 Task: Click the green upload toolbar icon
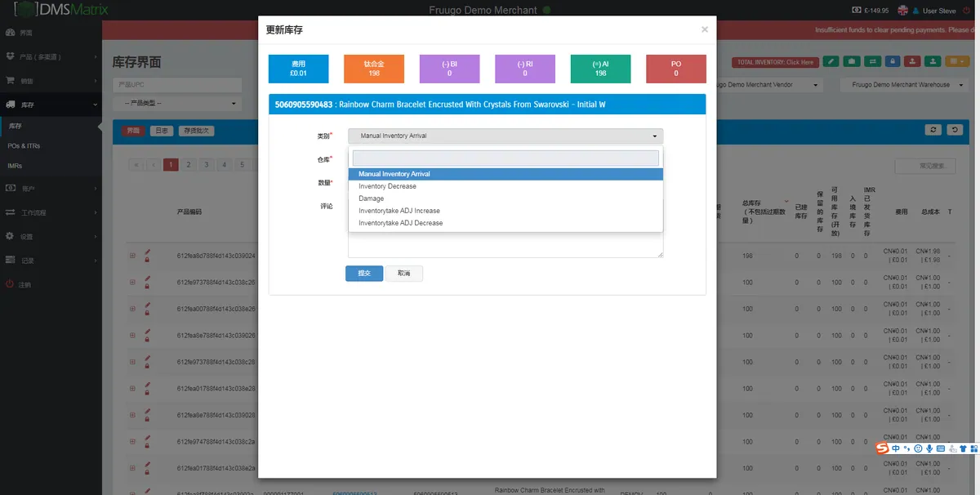pyautogui.click(x=933, y=61)
